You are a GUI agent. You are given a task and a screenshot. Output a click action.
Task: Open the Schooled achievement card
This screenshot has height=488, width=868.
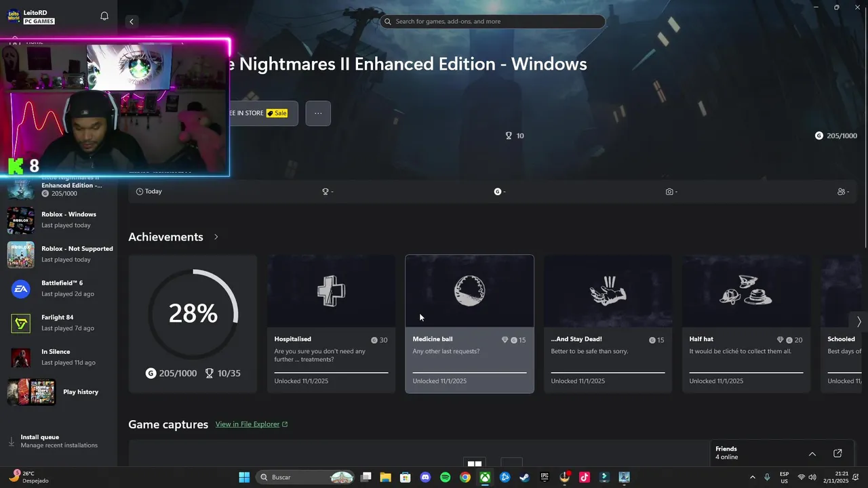841,324
